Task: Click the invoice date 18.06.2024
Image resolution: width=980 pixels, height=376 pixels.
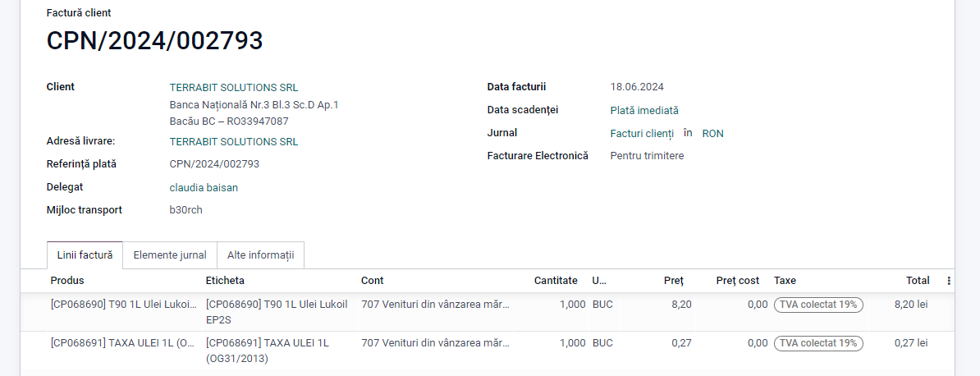Action: click(637, 87)
